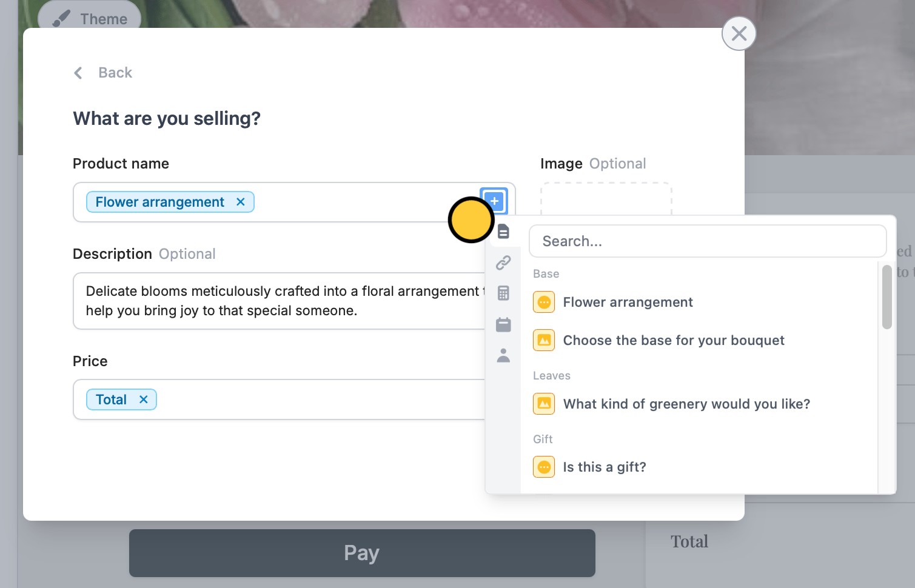Click the blue plus insert-variable button
The width and height of the screenshot is (915, 588).
[494, 201]
